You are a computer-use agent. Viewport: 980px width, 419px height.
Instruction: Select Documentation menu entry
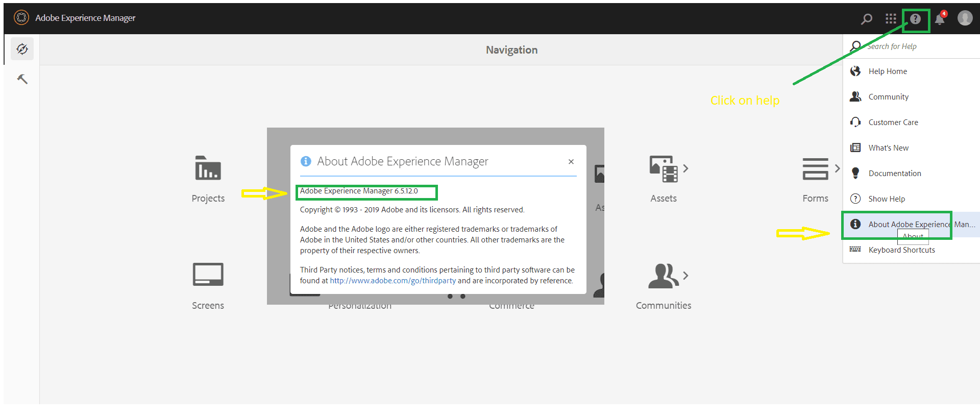pos(911,174)
